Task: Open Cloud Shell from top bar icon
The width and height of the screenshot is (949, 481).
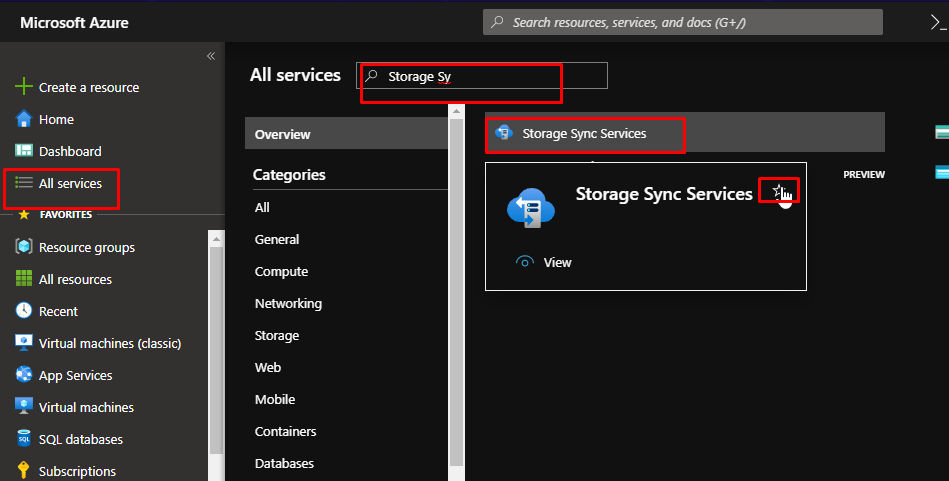Action: (939, 23)
